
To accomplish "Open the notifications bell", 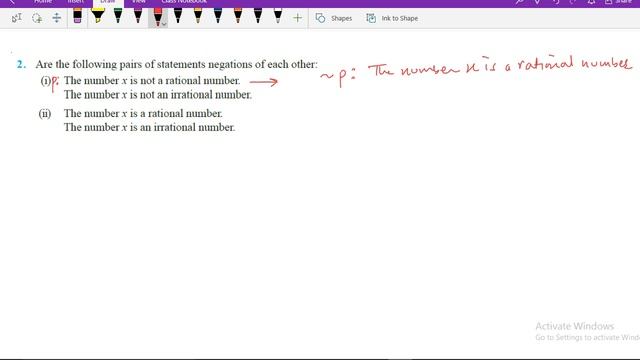I will click(x=591, y=2).
